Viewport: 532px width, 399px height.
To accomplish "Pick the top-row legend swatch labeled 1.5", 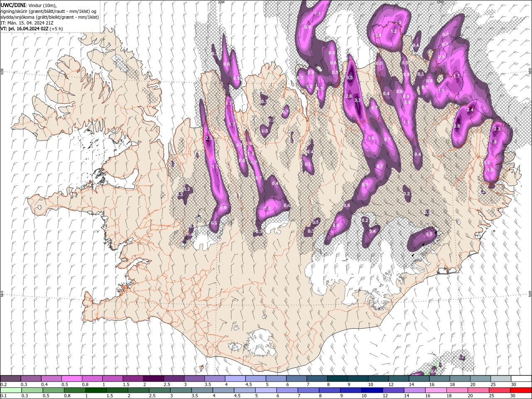I will point(133,378).
